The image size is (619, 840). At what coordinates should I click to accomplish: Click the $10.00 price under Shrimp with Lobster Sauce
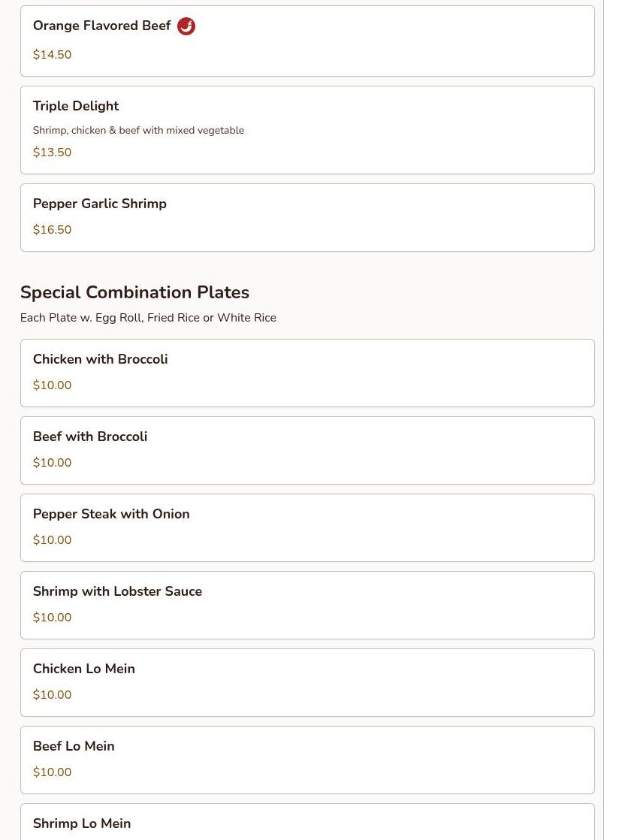[x=52, y=618]
